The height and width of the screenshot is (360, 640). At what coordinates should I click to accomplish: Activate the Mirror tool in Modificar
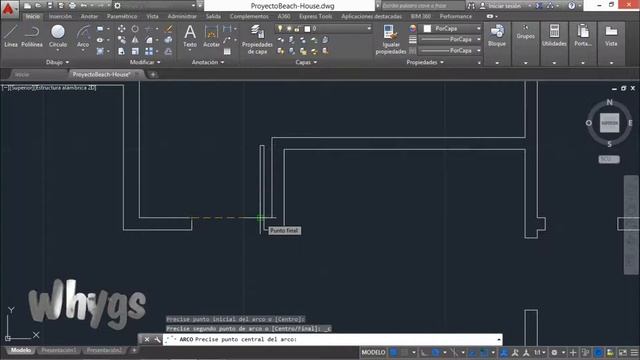[x=135, y=40]
